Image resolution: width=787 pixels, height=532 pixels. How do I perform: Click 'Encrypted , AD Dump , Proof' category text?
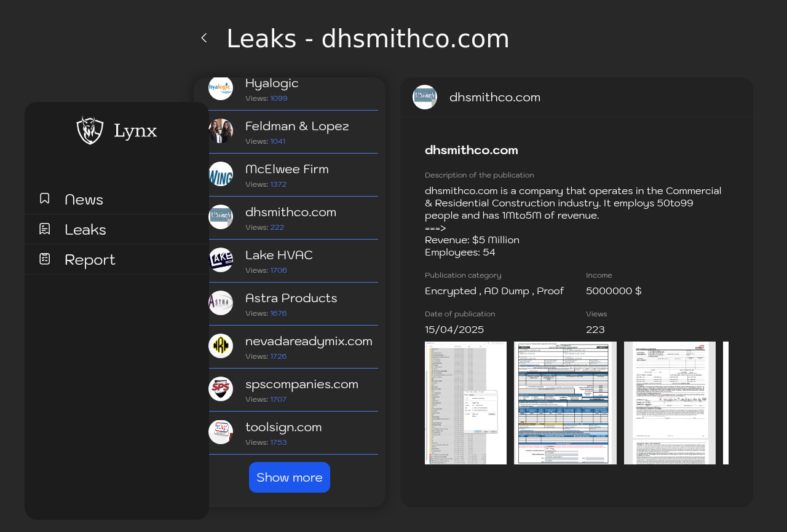point(494,291)
